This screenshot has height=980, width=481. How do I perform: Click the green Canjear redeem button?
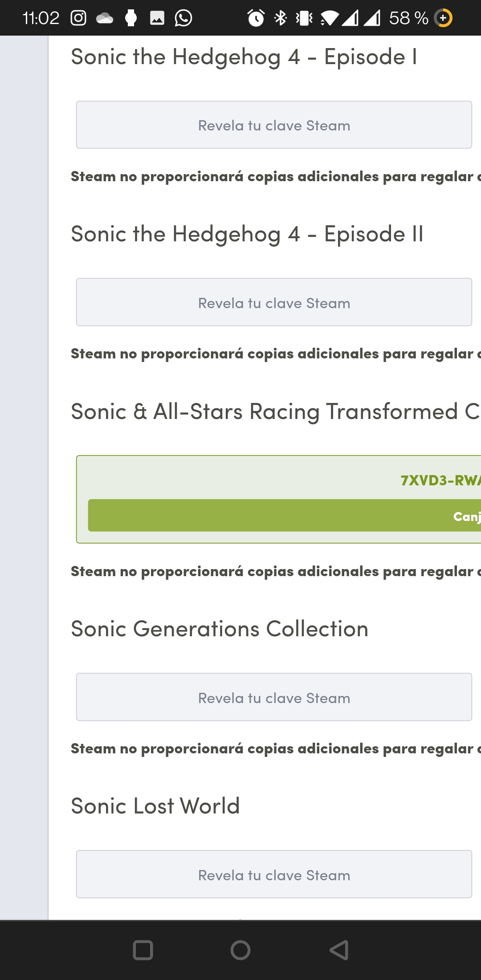[285, 516]
